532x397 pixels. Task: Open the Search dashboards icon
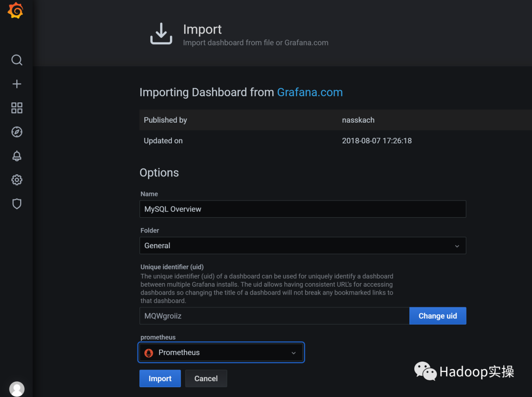pyautogui.click(x=17, y=60)
